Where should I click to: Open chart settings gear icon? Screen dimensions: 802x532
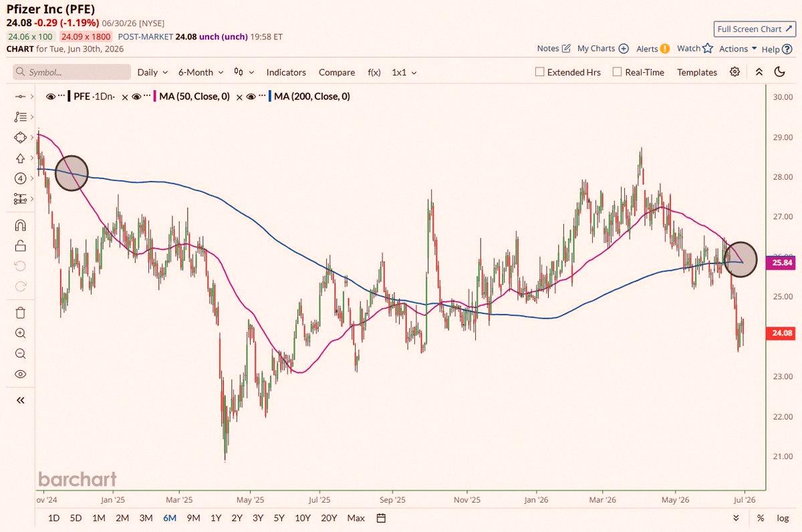point(734,72)
